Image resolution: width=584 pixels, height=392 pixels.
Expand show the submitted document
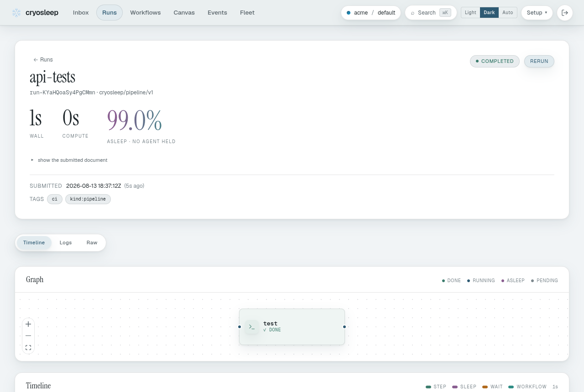[69, 160]
